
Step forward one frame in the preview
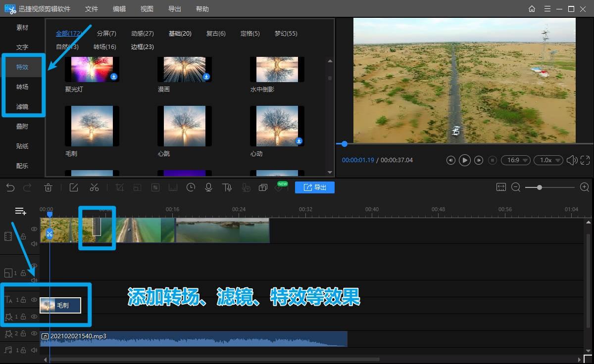coord(479,160)
